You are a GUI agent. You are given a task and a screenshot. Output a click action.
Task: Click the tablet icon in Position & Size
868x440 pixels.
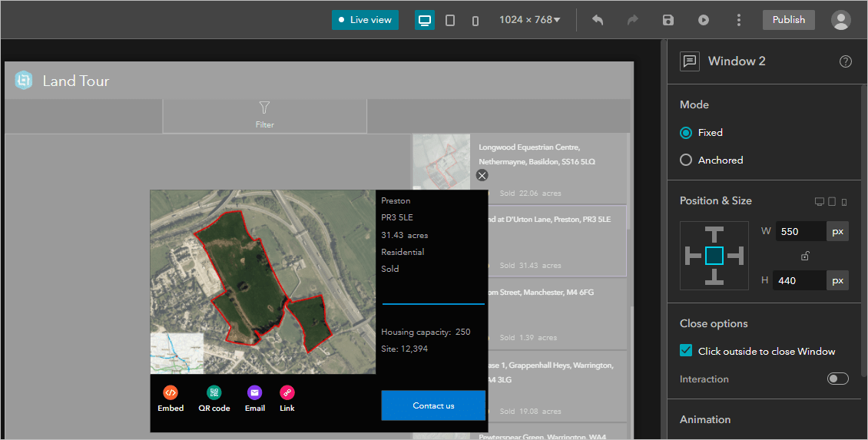pos(831,201)
